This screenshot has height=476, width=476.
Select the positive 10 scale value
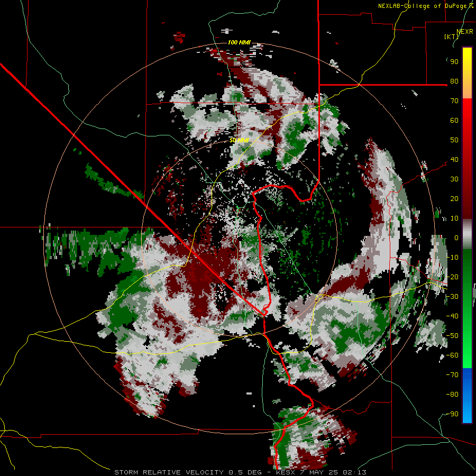(x=454, y=218)
